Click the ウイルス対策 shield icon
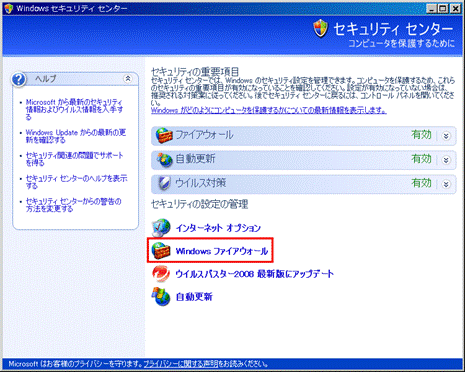Screen dimensions: 465x372 164,184
